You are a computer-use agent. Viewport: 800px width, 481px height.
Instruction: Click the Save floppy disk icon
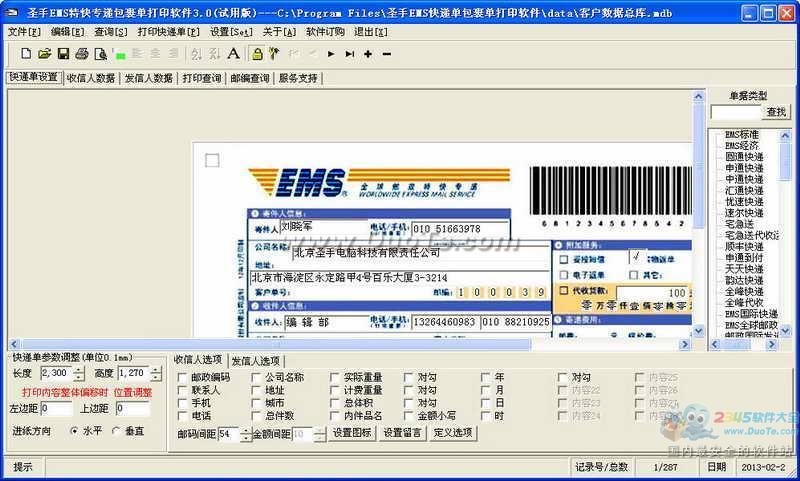pos(63,54)
